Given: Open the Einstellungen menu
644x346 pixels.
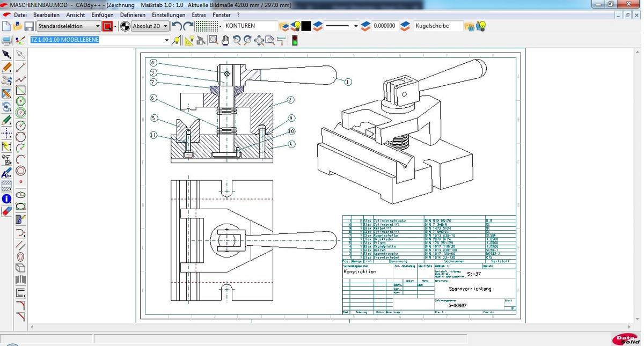Looking at the screenshot, I should (x=169, y=15).
